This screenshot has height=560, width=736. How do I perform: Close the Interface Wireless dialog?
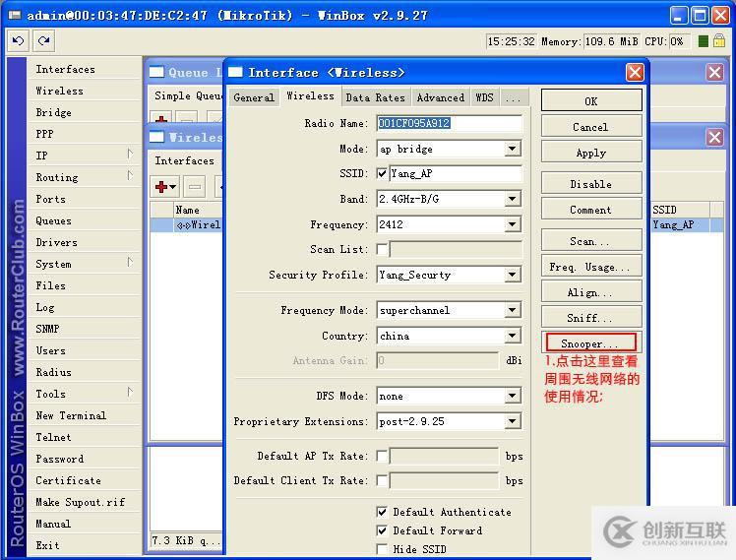pos(635,72)
